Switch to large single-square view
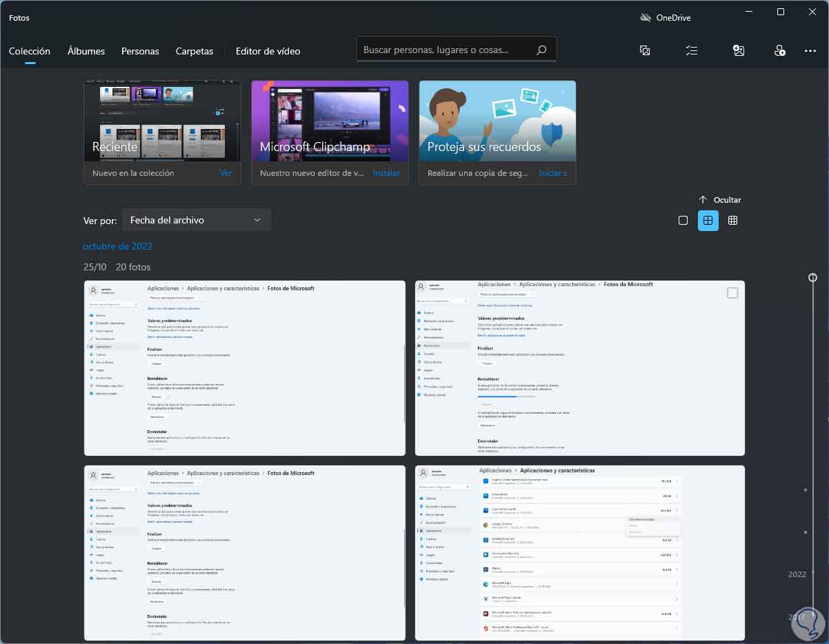Screen dimensions: 829x644 pyautogui.click(x=683, y=221)
